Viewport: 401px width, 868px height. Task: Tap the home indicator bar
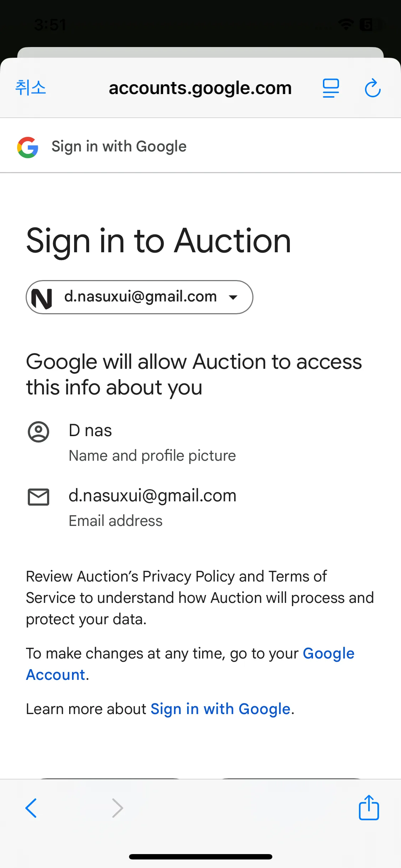200,857
